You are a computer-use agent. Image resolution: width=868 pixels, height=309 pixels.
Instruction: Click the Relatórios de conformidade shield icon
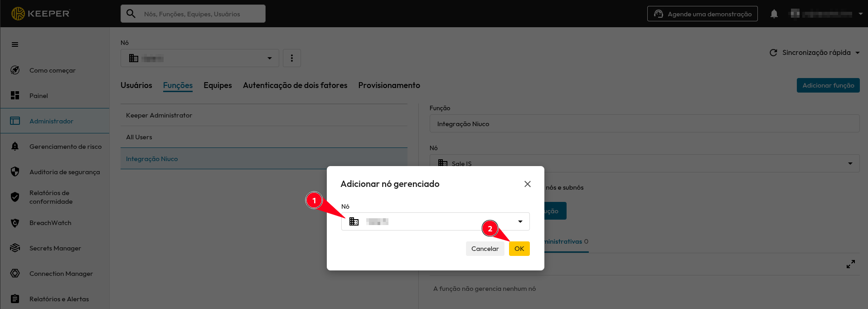point(15,197)
